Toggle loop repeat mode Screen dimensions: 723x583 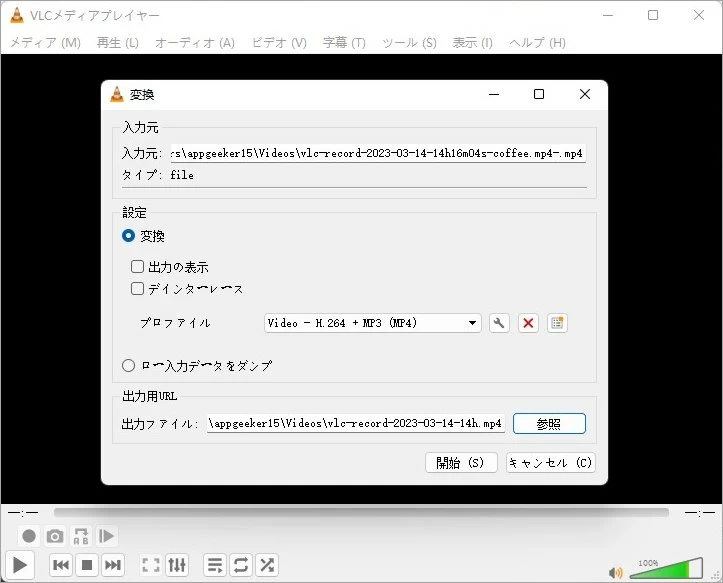point(241,565)
